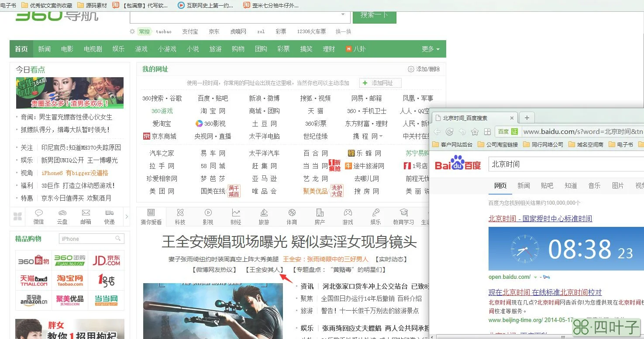Open the 首页 tab in green navigation

21,49
